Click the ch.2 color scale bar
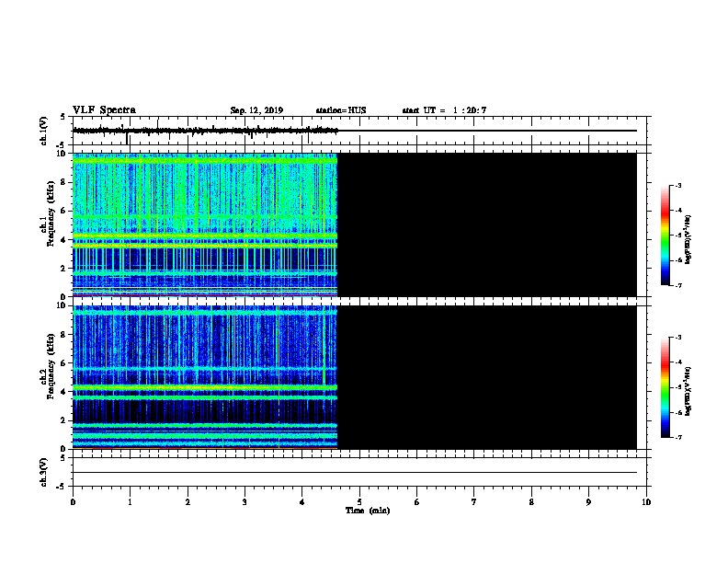This screenshot has height=563, width=728. [665, 387]
